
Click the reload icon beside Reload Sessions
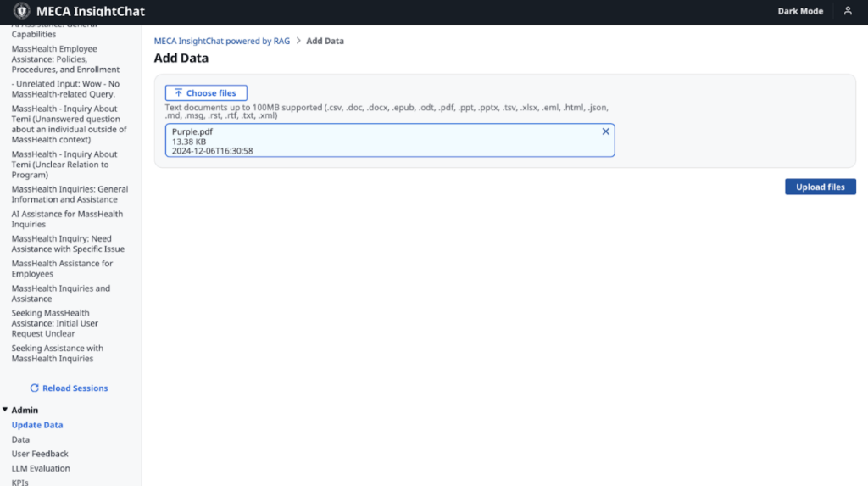coord(34,388)
